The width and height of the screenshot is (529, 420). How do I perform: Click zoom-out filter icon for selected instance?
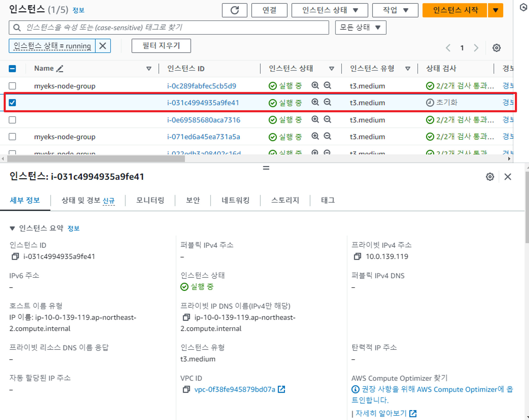coord(327,102)
